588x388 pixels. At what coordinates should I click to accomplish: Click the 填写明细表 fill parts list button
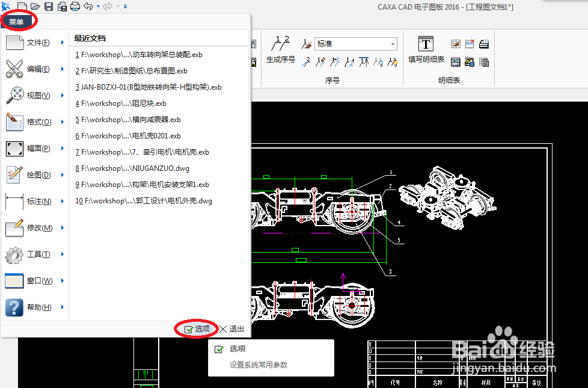426,49
